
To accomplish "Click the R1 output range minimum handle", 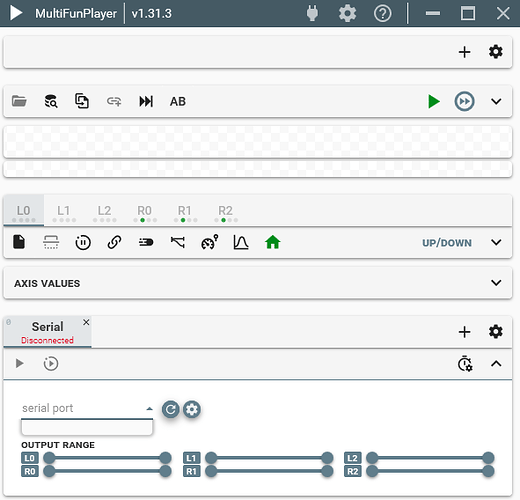I will [x=211, y=471].
